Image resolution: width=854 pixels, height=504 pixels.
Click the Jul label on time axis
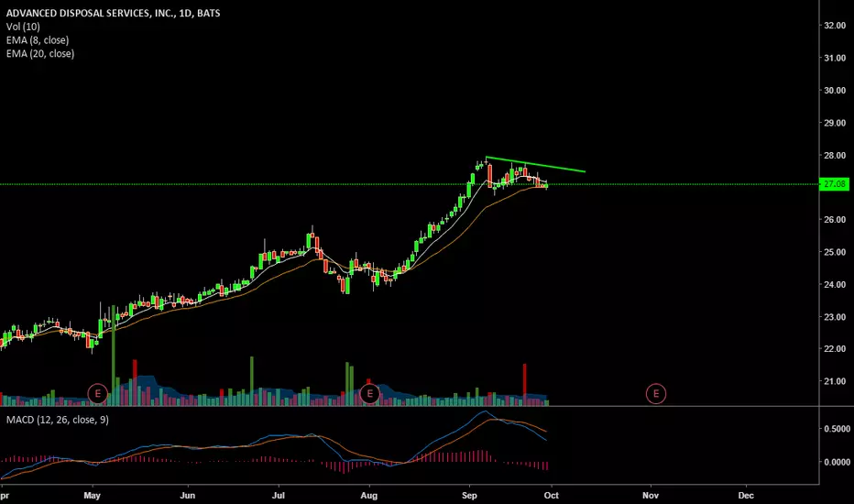279,495
